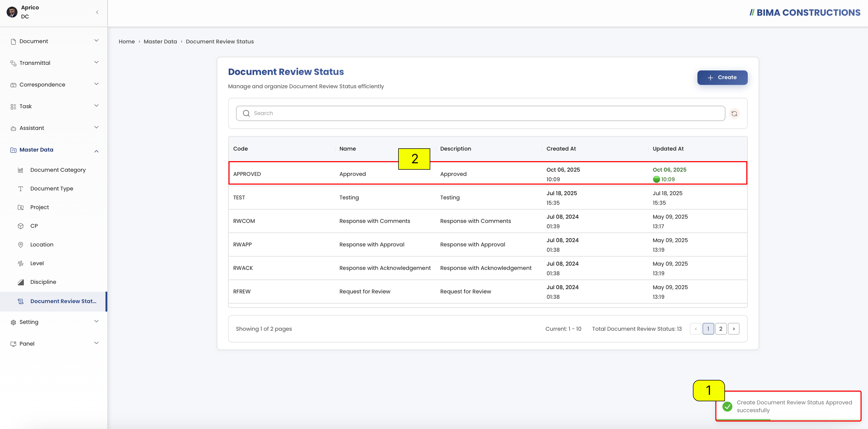Click the Level icon in sidebar
868x429 pixels.
click(21, 263)
